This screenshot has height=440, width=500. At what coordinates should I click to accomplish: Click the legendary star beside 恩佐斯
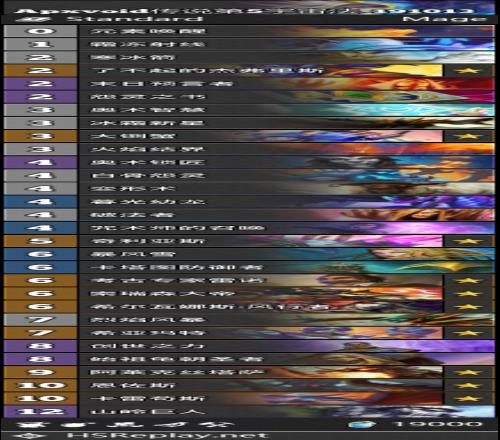click(468, 385)
